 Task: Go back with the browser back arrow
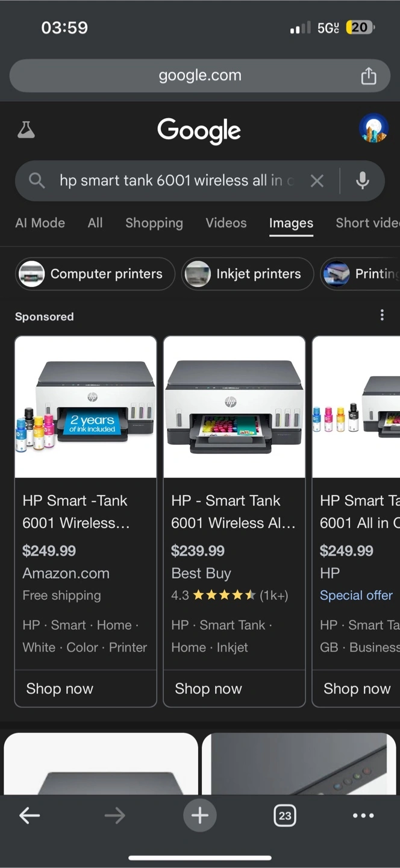tap(30, 816)
